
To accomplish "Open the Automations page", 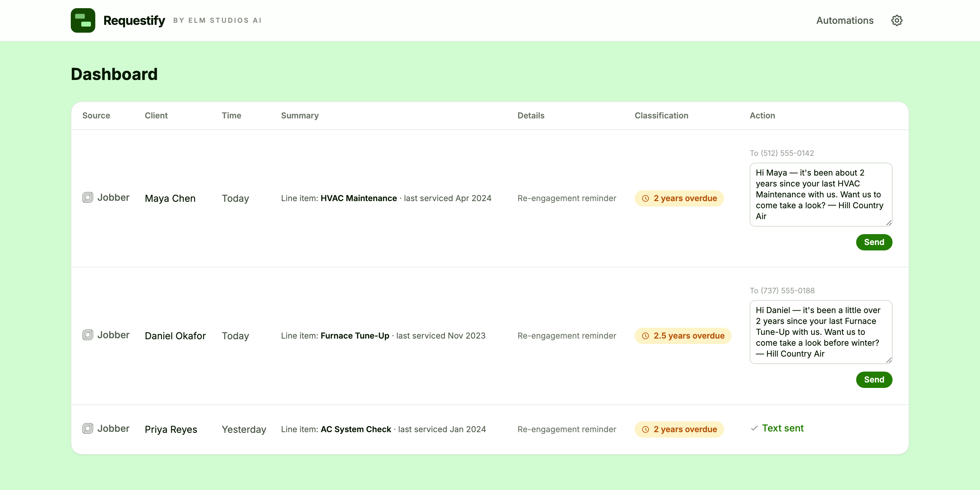I will (845, 20).
